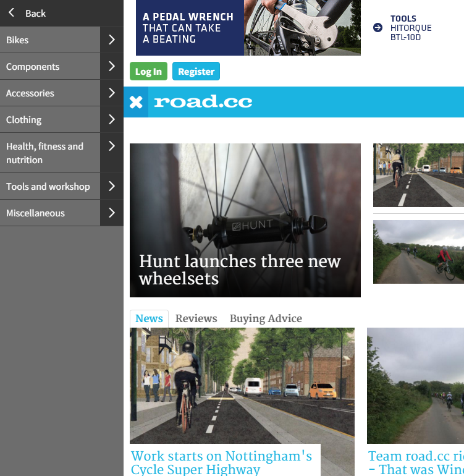Open the Bikes menu item
Viewport: 464px width, 476px height.
click(x=50, y=40)
